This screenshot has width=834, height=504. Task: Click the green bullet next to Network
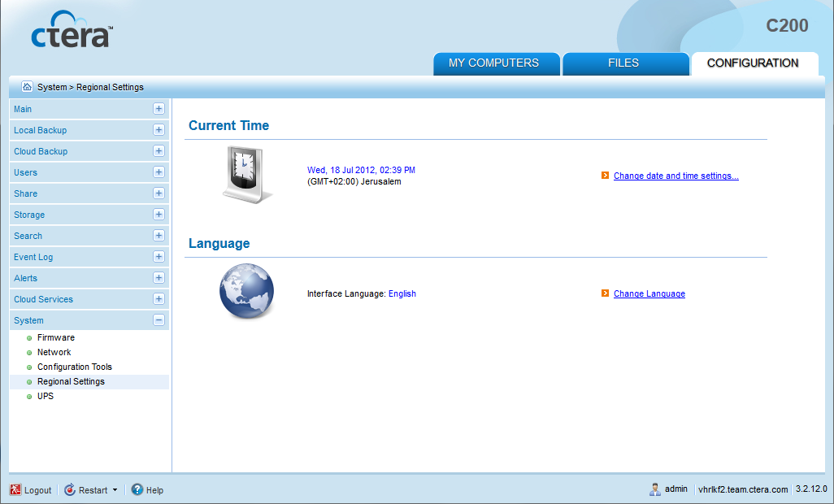(29, 353)
